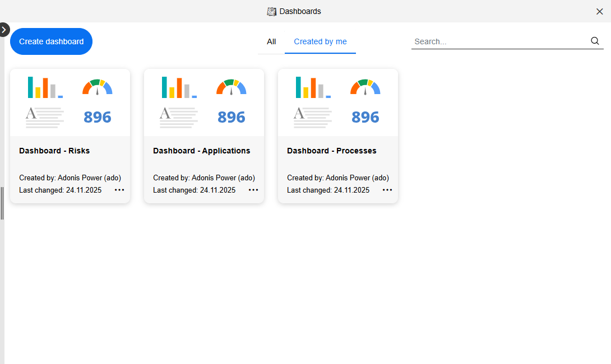Click the search magnifier icon
This screenshot has width=611, height=364.
click(595, 41)
